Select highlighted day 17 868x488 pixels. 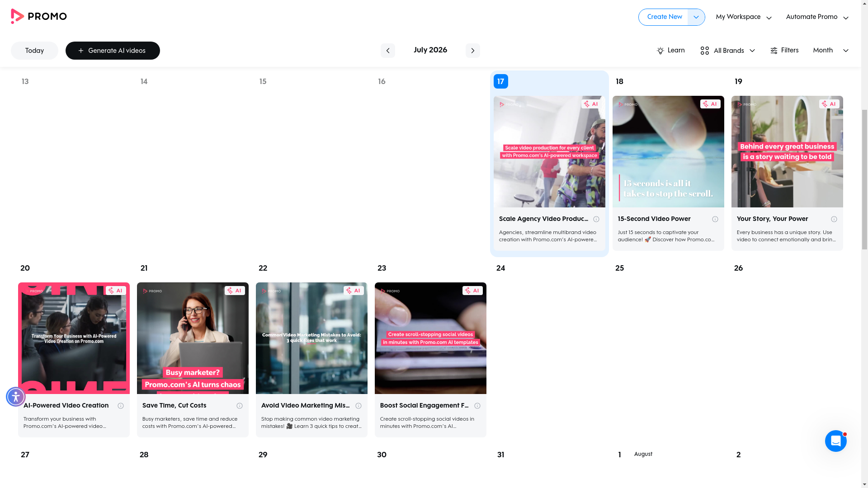500,81
